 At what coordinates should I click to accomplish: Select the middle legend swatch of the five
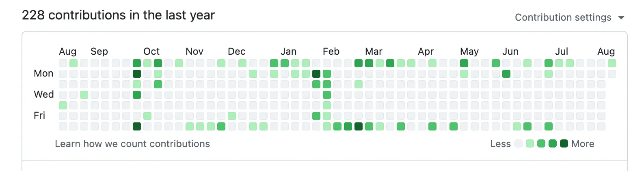coord(541,143)
